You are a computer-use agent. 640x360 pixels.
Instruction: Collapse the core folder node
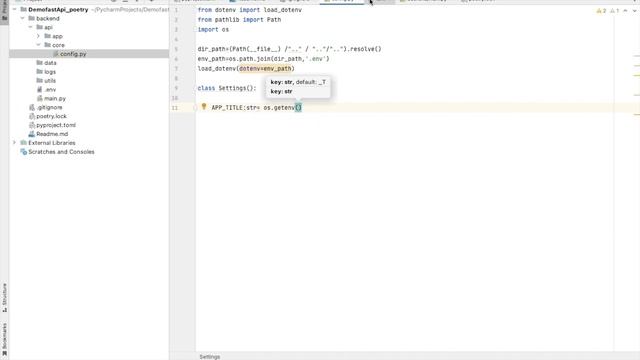38,45
